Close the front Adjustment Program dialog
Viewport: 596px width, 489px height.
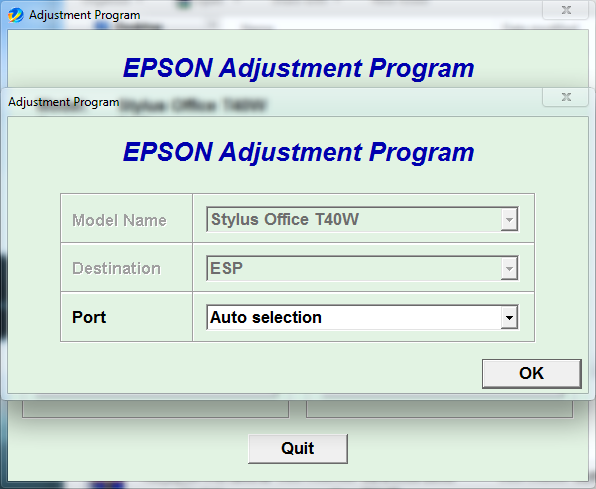click(x=566, y=97)
